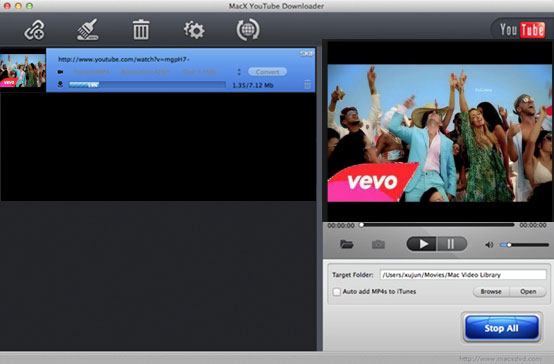Click the elapsed time 00:00:00 before the seek bar
Screen dimensions: 554x364
tap(341, 225)
